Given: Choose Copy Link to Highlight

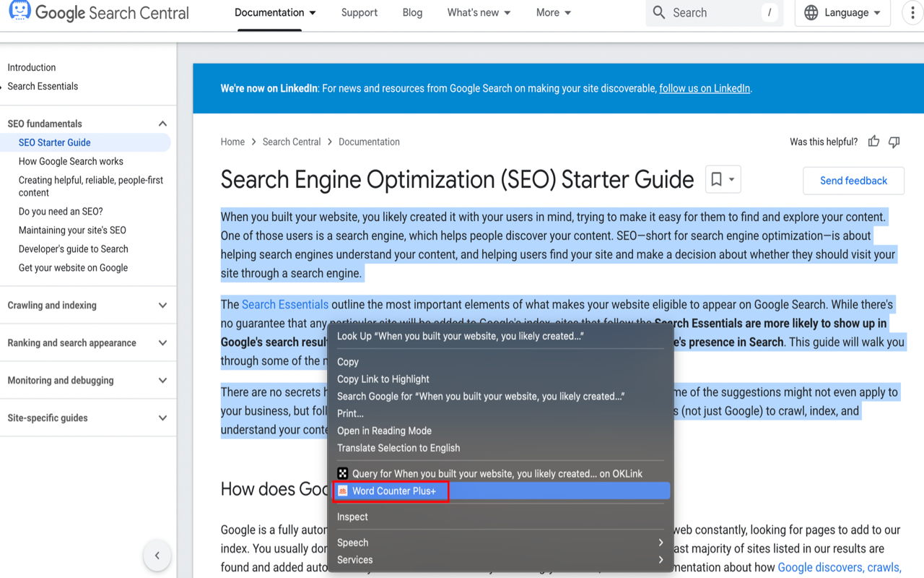Looking at the screenshot, I should (383, 379).
